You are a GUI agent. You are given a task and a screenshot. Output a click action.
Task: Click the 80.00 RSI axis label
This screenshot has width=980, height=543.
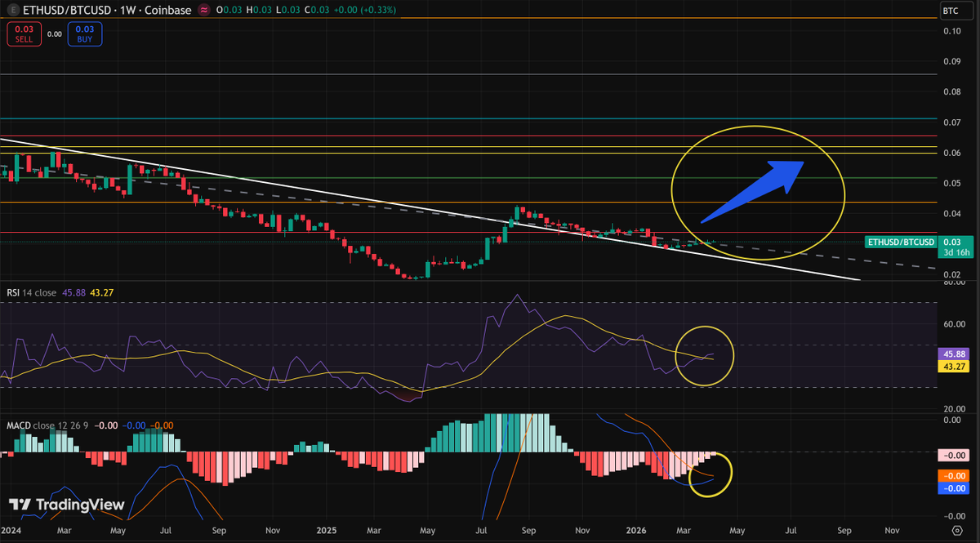click(x=954, y=283)
